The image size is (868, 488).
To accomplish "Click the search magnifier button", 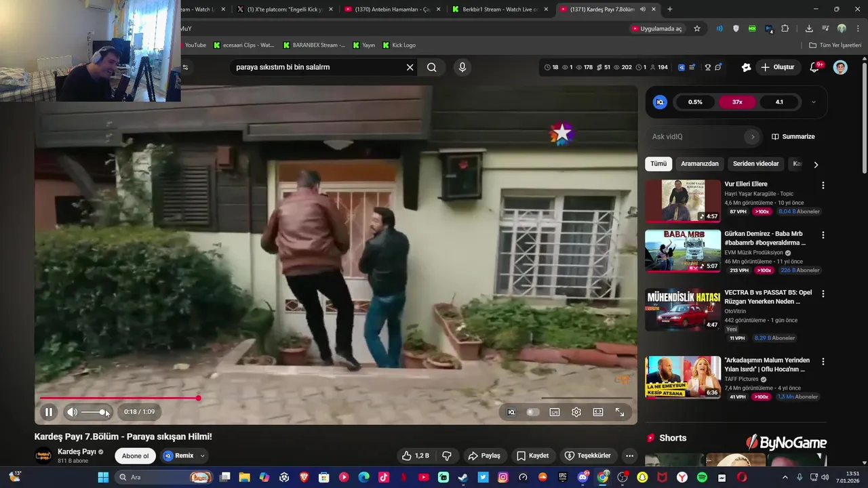I will [x=432, y=67].
